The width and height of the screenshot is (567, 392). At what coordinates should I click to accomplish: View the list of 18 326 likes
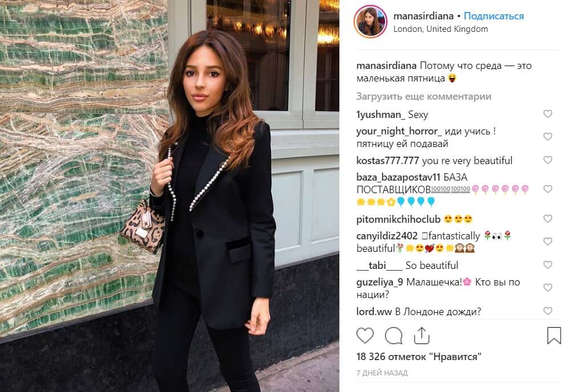point(419,357)
